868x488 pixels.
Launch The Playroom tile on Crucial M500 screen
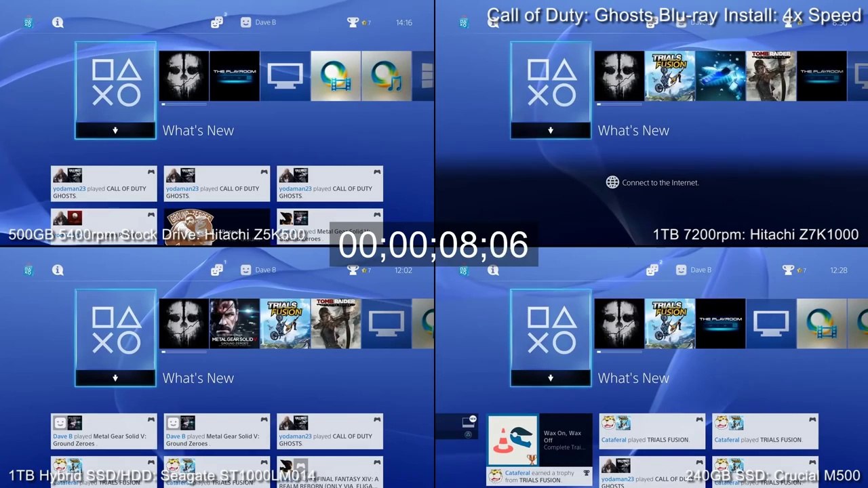tap(721, 323)
